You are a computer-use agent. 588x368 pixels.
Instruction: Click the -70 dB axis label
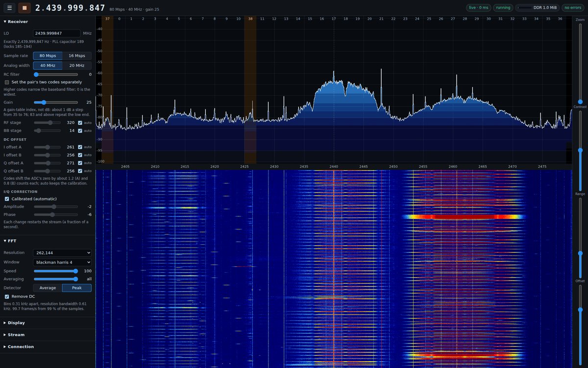click(99, 95)
